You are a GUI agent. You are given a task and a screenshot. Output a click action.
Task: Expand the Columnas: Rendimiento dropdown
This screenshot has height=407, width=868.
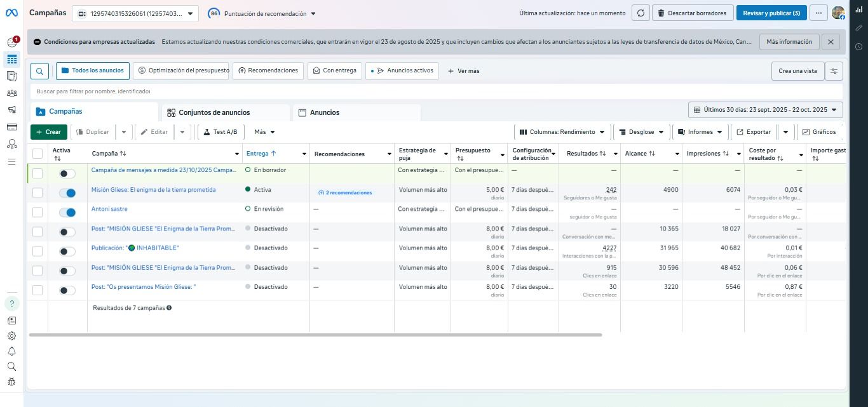(x=562, y=132)
